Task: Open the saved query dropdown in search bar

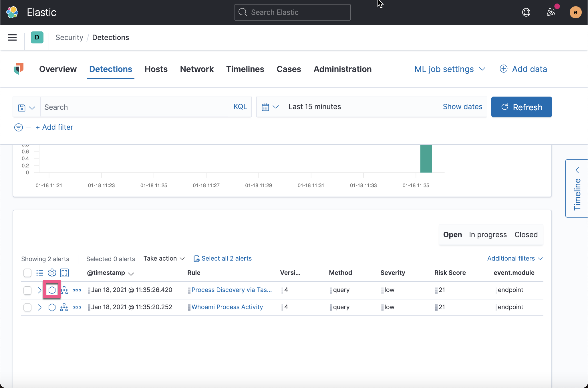Action: pos(26,107)
